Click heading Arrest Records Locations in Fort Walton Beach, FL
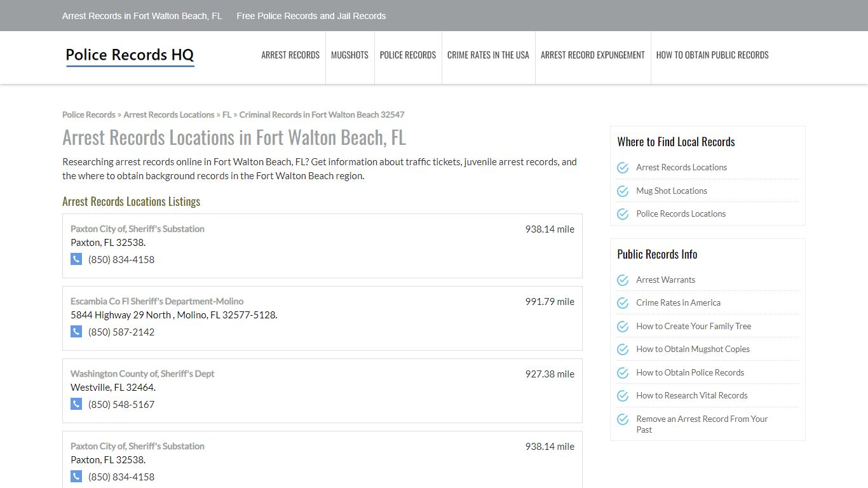 pyautogui.click(x=234, y=137)
